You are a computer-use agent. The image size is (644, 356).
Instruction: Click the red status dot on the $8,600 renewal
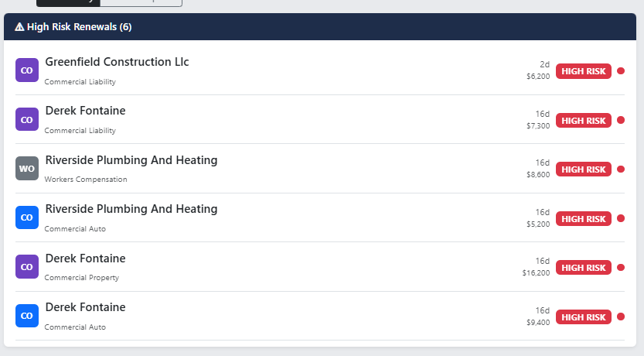[x=621, y=169]
